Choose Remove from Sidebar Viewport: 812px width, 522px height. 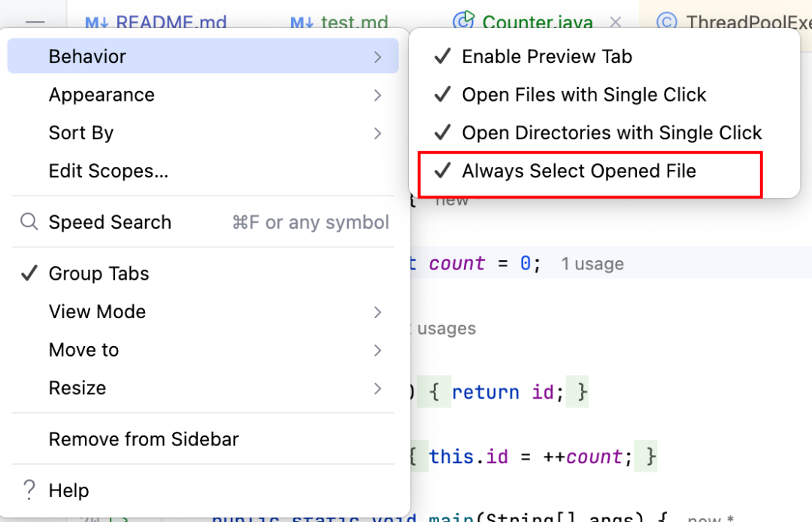(x=144, y=439)
